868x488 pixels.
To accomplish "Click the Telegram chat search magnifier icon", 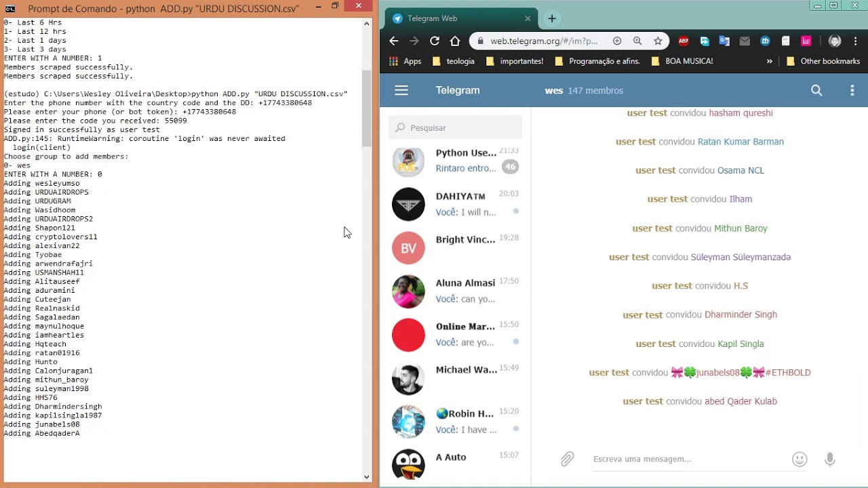I will [x=816, y=90].
